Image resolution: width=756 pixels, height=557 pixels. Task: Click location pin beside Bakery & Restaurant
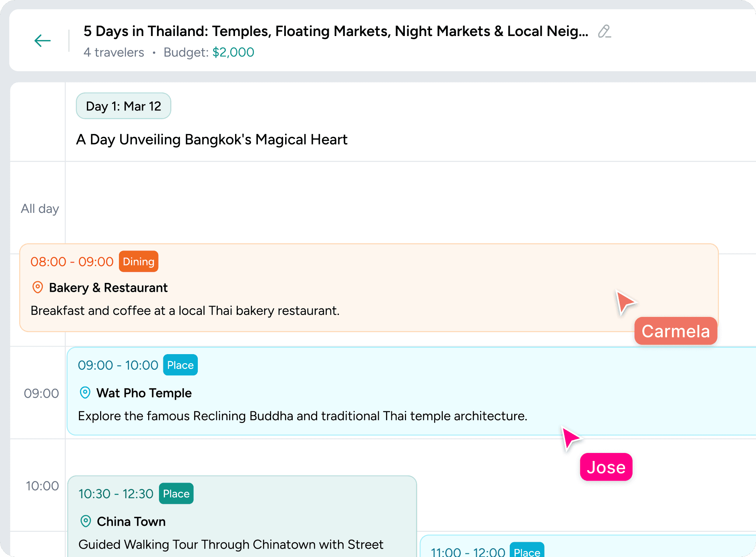pyautogui.click(x=38, y=287)
